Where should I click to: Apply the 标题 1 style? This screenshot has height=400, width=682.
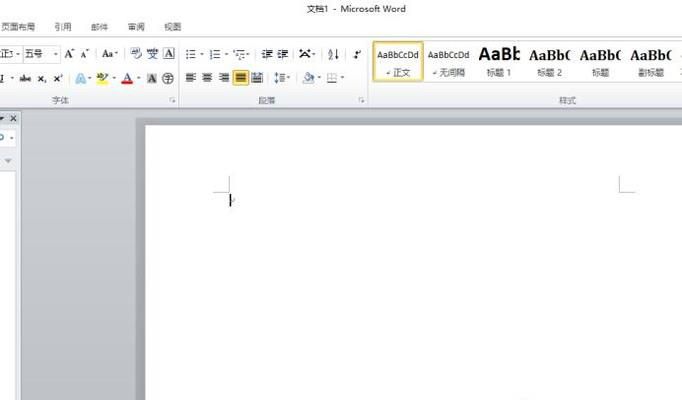(499, 61)
